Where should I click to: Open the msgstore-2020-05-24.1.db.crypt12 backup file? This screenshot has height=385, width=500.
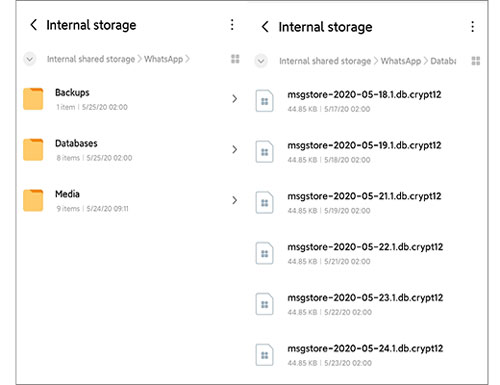pyautogui.click(x=368, y=355)
